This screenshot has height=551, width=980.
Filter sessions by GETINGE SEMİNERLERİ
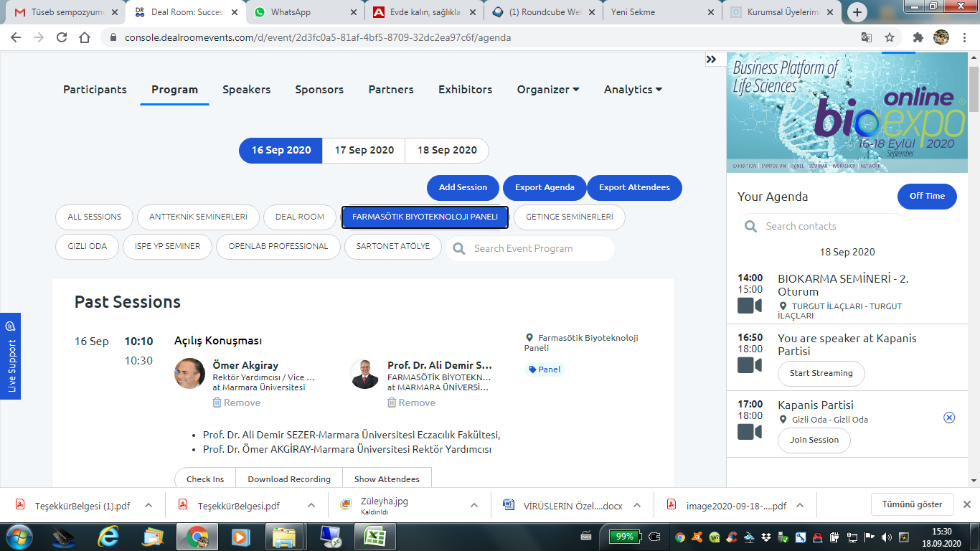570,217
